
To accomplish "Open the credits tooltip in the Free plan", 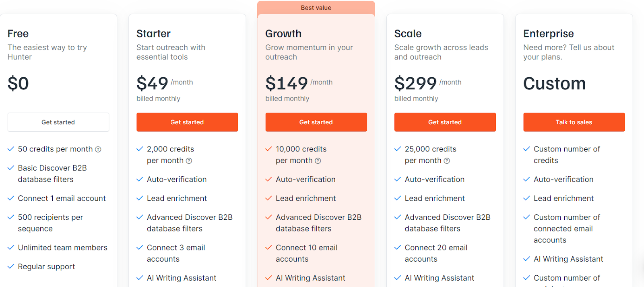I will coord(98,149).
